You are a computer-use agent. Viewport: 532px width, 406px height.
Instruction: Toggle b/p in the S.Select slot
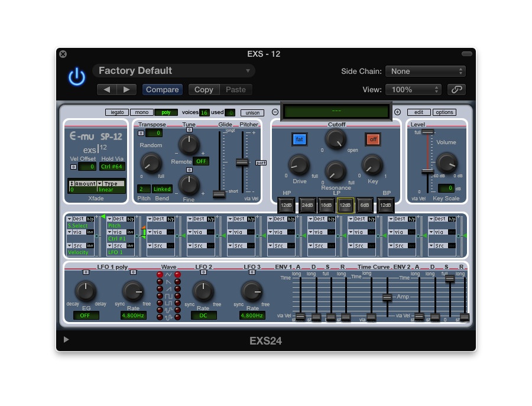coord(90,219)
